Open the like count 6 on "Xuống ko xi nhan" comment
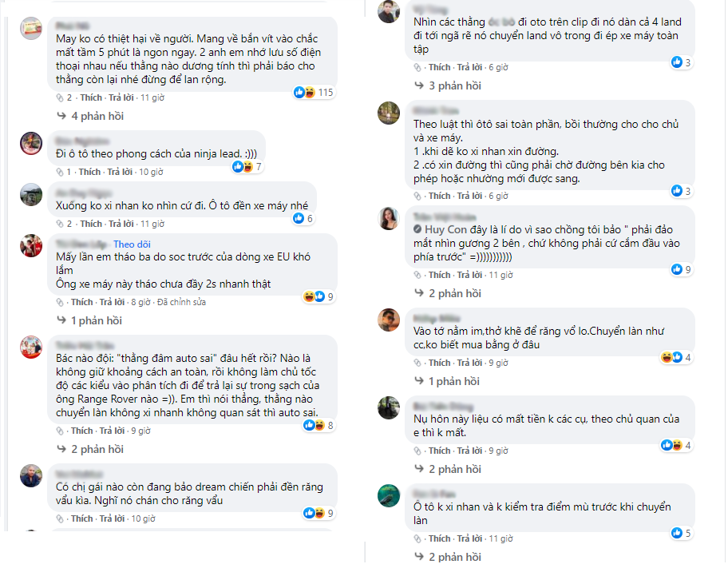The image size is (728, 572). point(303,218)
